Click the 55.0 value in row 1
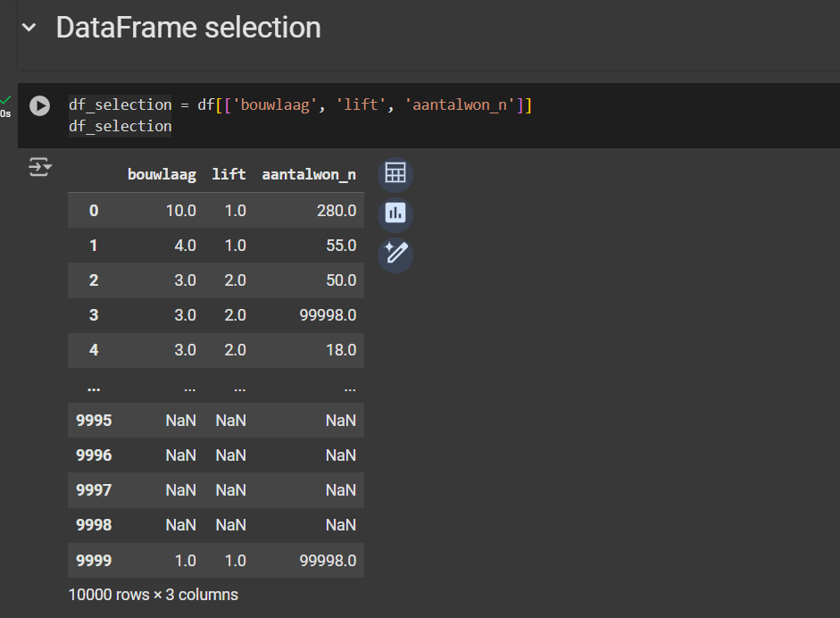The height and width of the screenshot is (618, 840). [x=341, y=246]
